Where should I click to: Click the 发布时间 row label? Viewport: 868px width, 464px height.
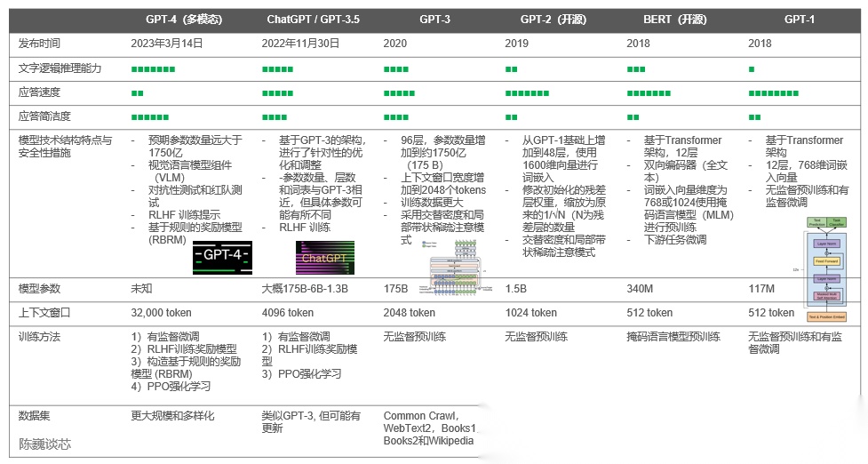coord(39,44)
